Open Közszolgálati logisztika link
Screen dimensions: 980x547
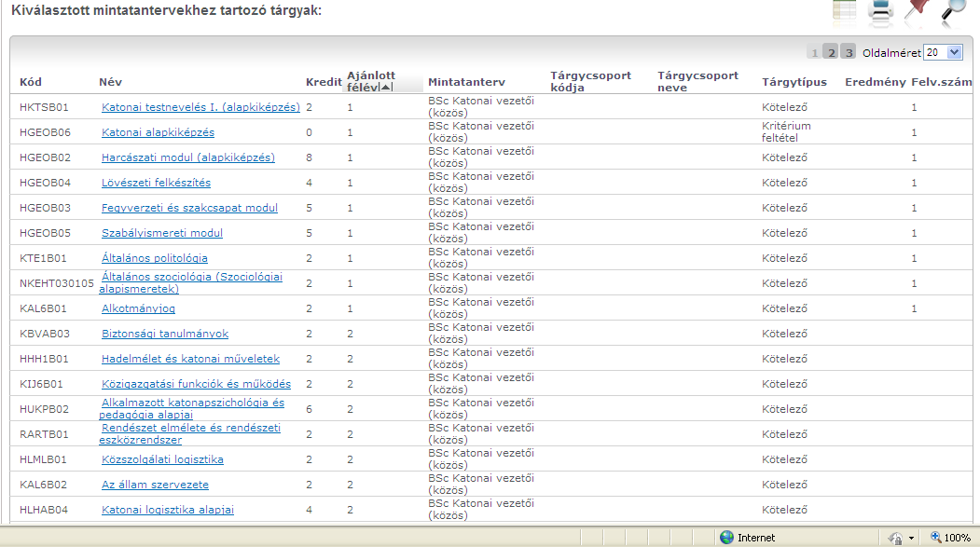coord(162,459)
